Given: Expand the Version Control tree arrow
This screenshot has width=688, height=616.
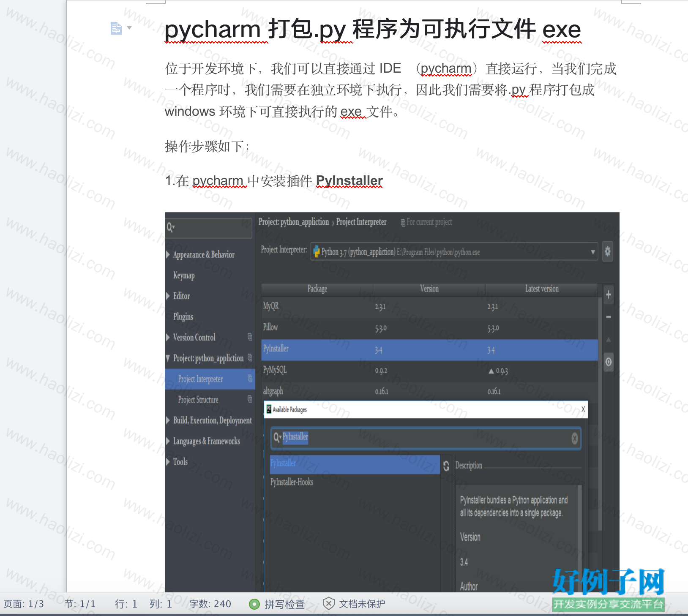Looking at the screenshot, I should click(168, 337).
